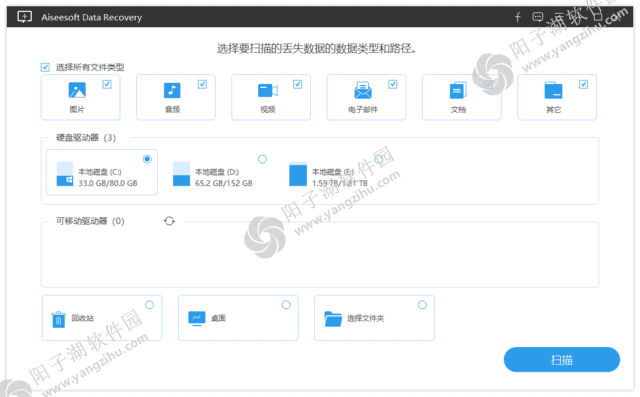Toggle the 选择所有文件类型 checkbox

click(45, 67)
